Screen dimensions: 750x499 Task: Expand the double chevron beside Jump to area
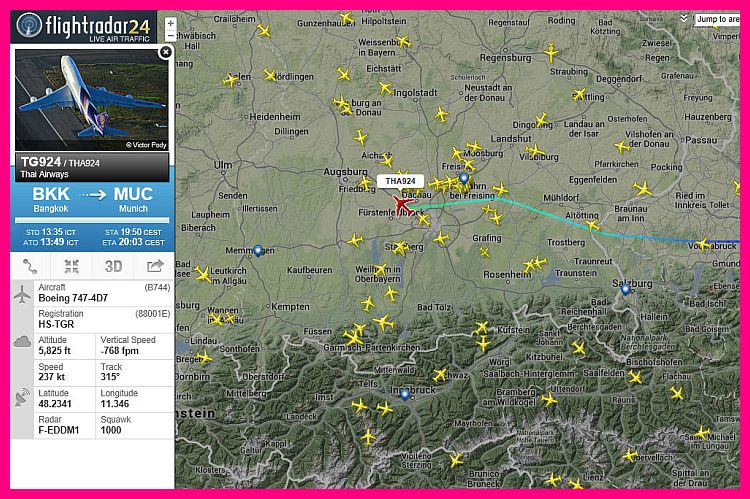click(684, 18)
